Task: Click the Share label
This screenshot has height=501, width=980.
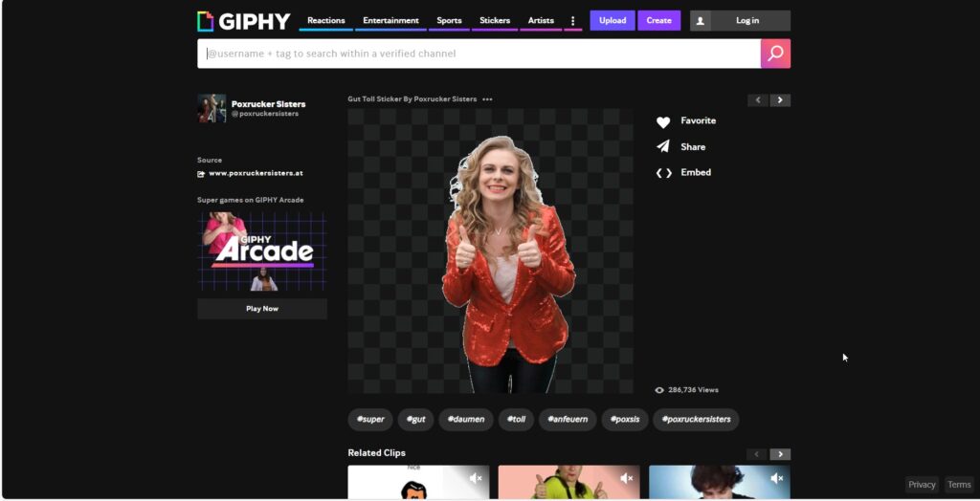Action: [x=693, y=147]
